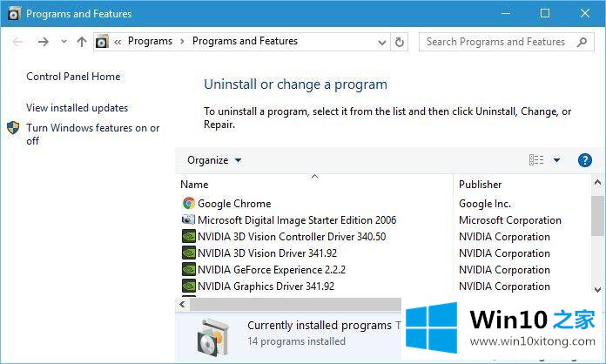
Task: Open the address bar history dropdown
Action: click(x=382, y=42)
